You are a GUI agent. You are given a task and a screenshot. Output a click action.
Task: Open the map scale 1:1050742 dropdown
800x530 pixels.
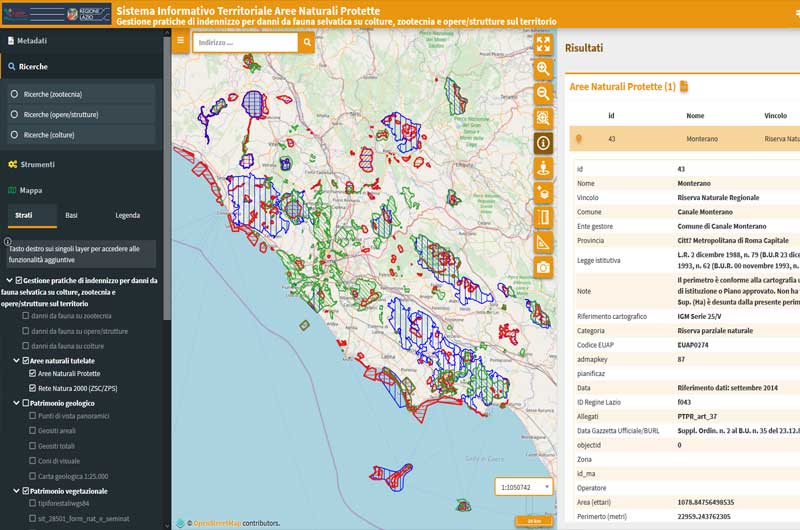(x=524, y=487)
